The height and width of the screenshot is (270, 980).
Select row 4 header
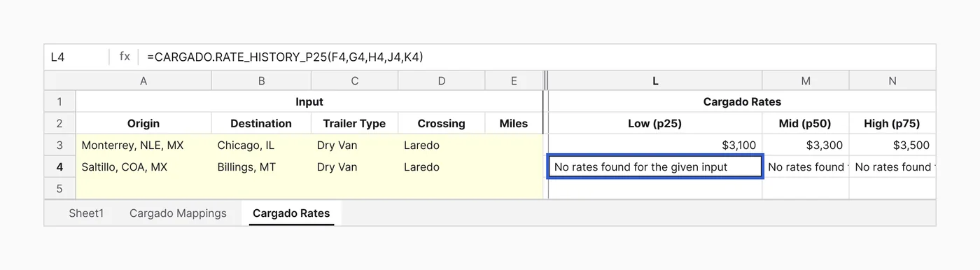59,167
